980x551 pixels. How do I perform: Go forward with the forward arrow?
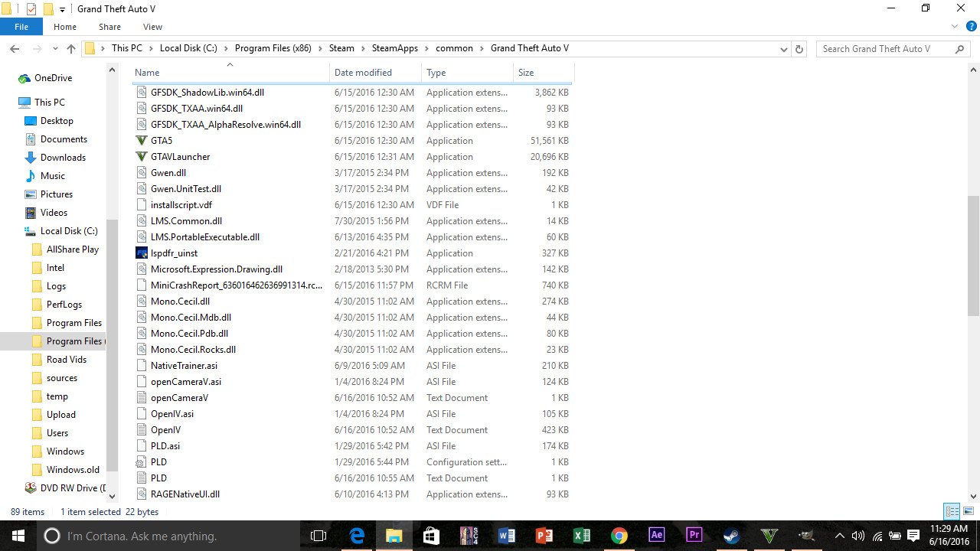click(x=37, y=48)
